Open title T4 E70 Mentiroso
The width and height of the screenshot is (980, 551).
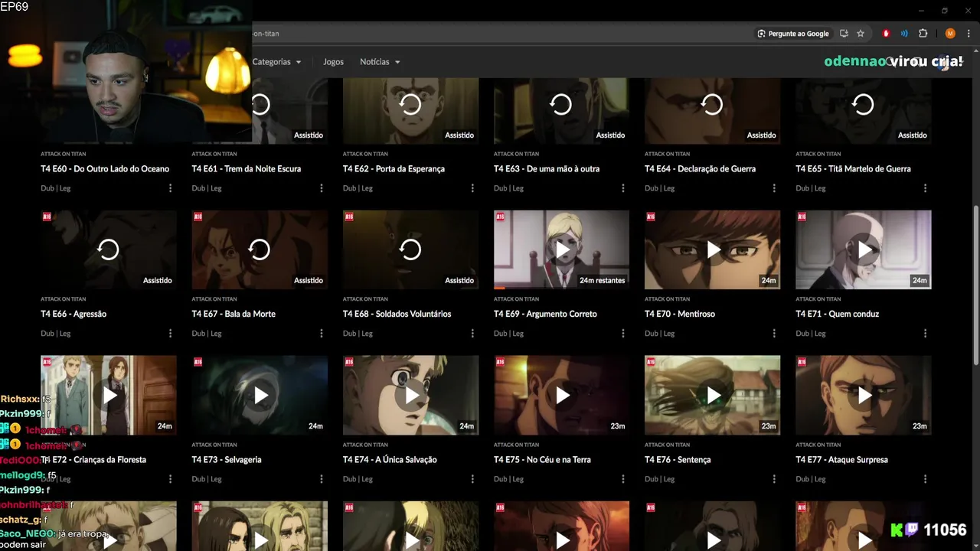tap(680, 314)
